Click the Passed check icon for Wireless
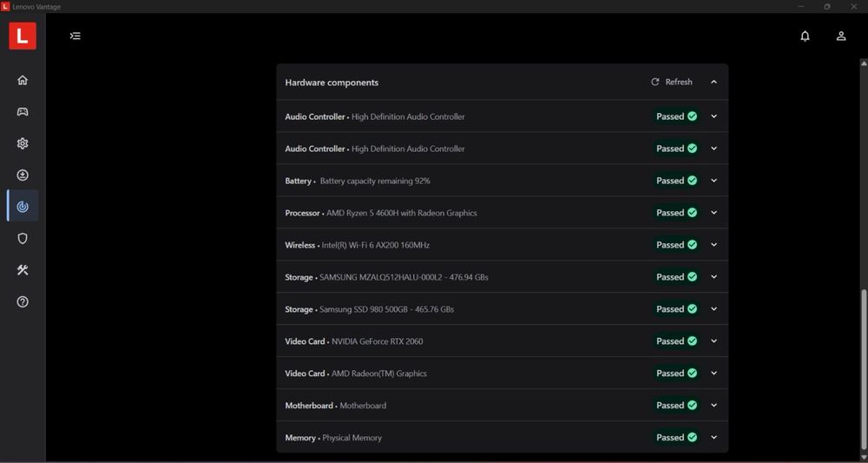The image size is (868, 463). point(692,245)
